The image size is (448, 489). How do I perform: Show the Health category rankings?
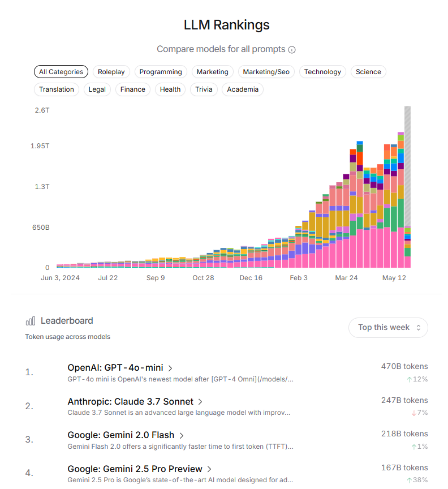[x=170, y=89]
